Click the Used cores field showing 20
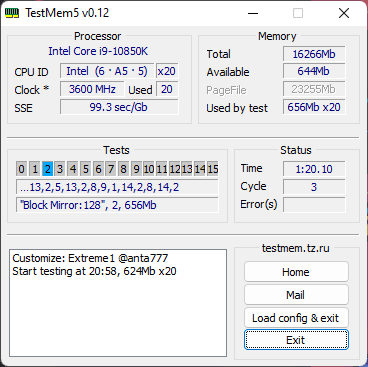This screenshot has width=368, height=367. pyautogui.click(x=167, y=89)
